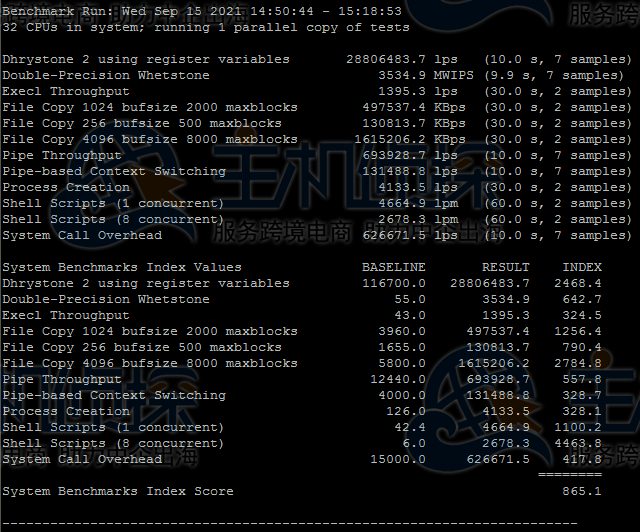Click Shell Scripts 8 concurrent baseline 6.0

[414, 443]
